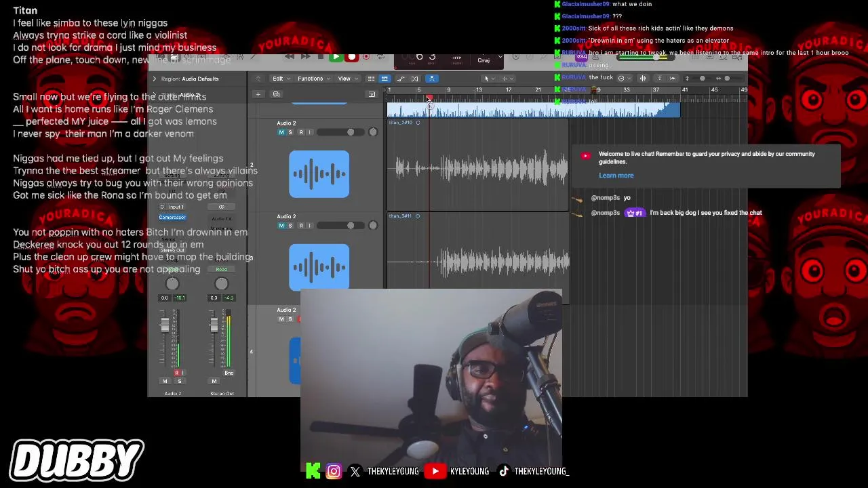The width and height of the screenshot is (868, 488).
Task: Toggle input monitoring on titan_2#11 track
Action: pos(309,226)
